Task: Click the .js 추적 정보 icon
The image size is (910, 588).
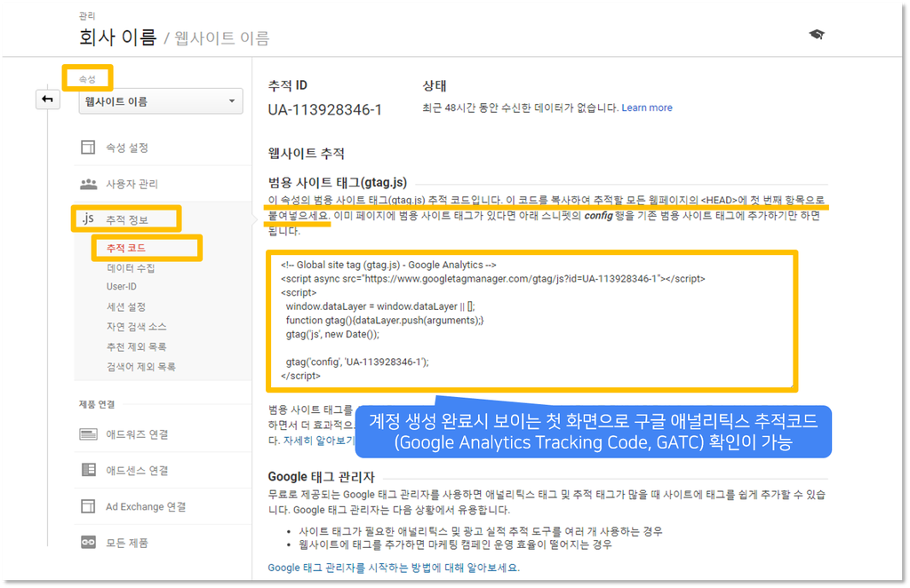Action: pos(87,219)
